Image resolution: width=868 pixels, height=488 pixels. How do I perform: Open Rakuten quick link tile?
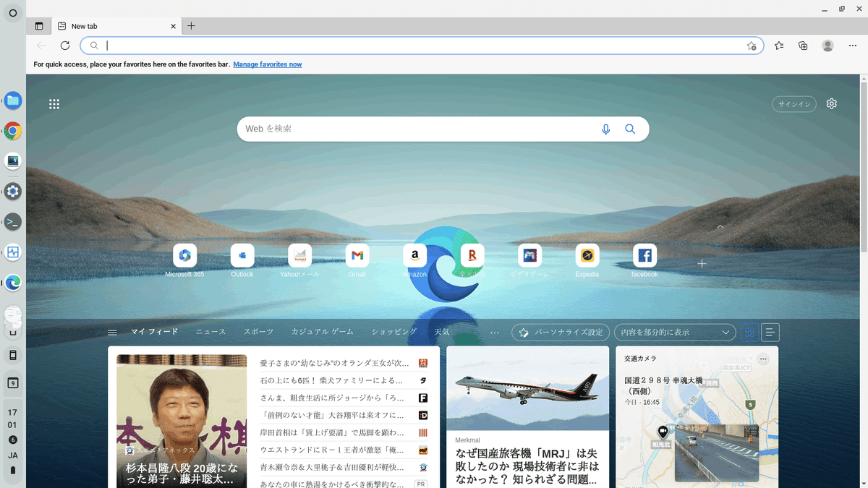coord(472,261)
